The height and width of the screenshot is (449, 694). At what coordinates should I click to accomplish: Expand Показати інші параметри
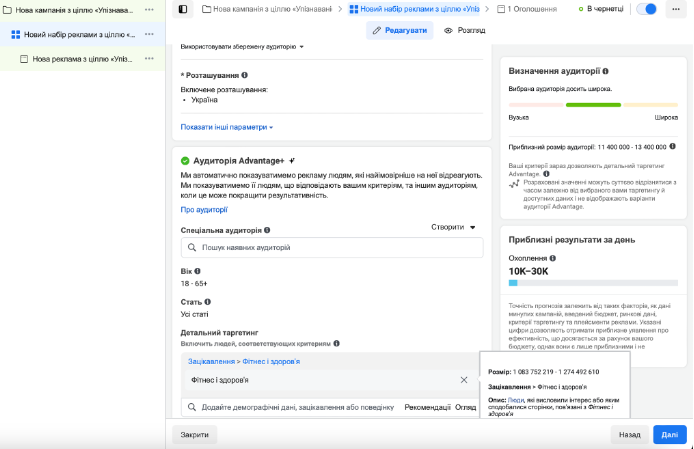226,127
